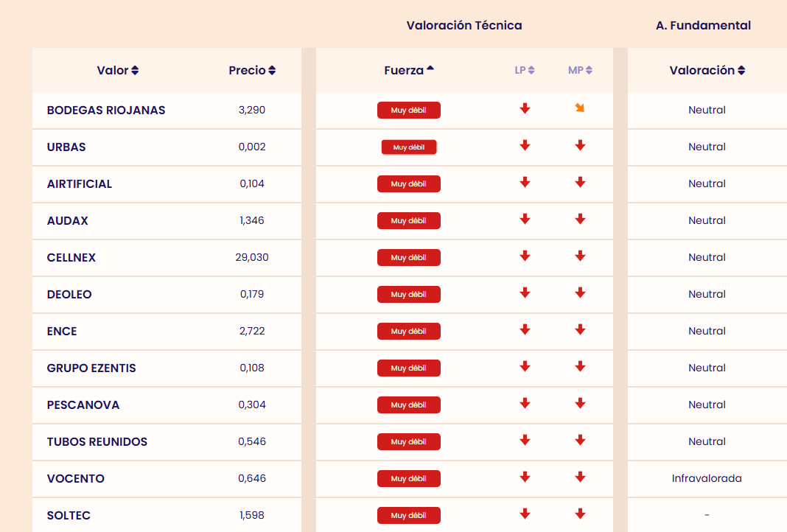This screenshot has width=787, height=532.
Task: Click the orange MP arrow for Bodegas Riojanas
Action: coord(580,108)
